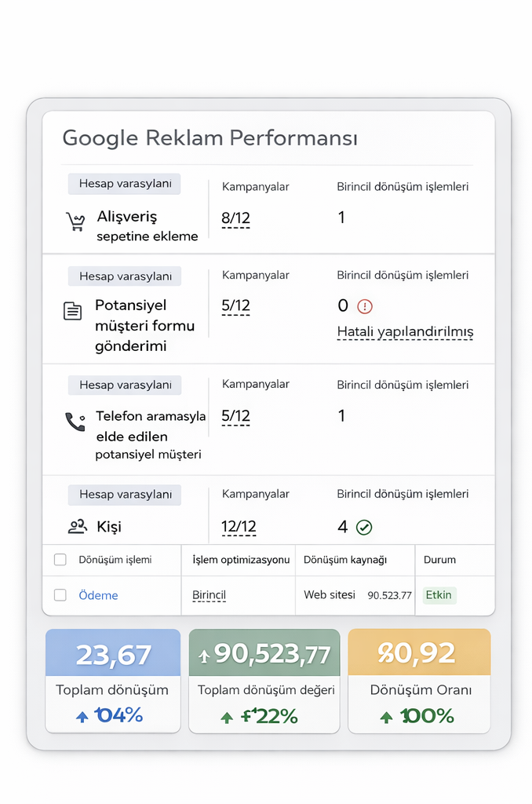Click the lead form document icon
Screen dimensions: 532x804
(72, 311)
